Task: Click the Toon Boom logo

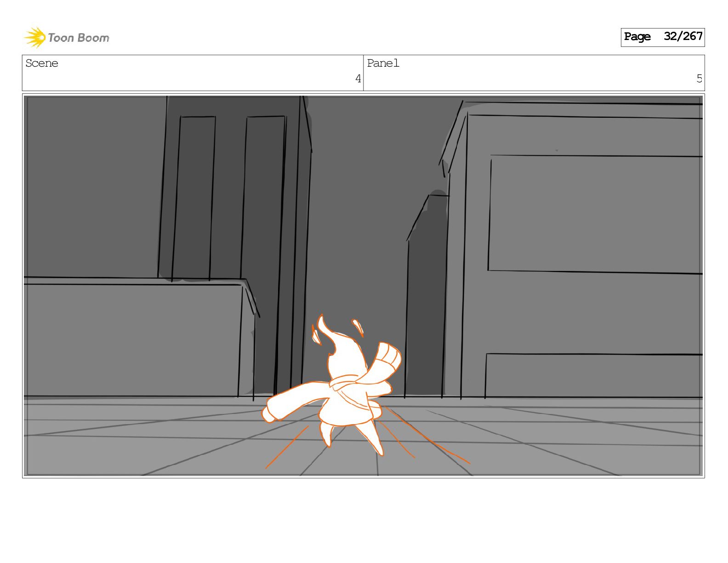Action: pos(67,37)
